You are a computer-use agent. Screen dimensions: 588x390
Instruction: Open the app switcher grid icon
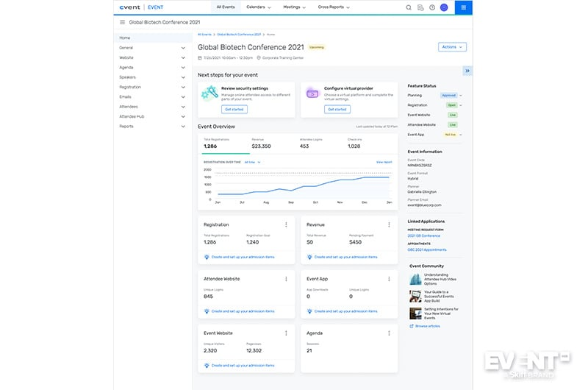464,7
